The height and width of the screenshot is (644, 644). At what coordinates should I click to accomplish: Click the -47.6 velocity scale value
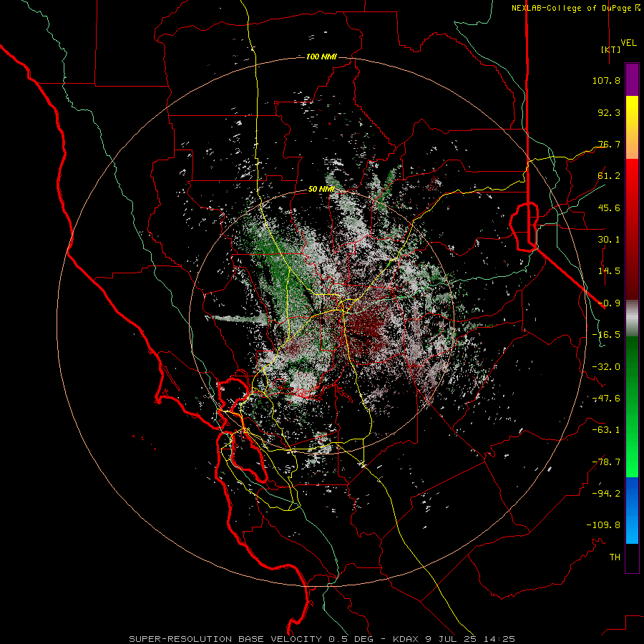606,399
